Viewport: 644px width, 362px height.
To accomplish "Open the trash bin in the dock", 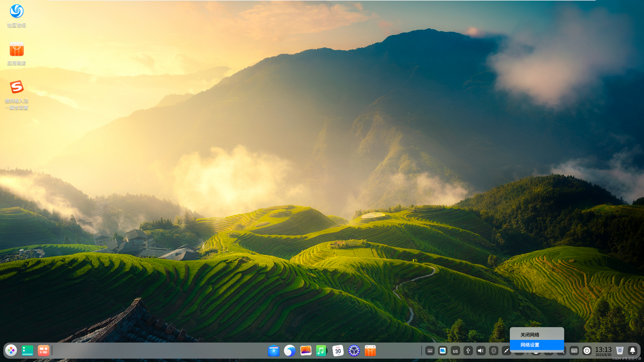I will [x=620, y=350].
